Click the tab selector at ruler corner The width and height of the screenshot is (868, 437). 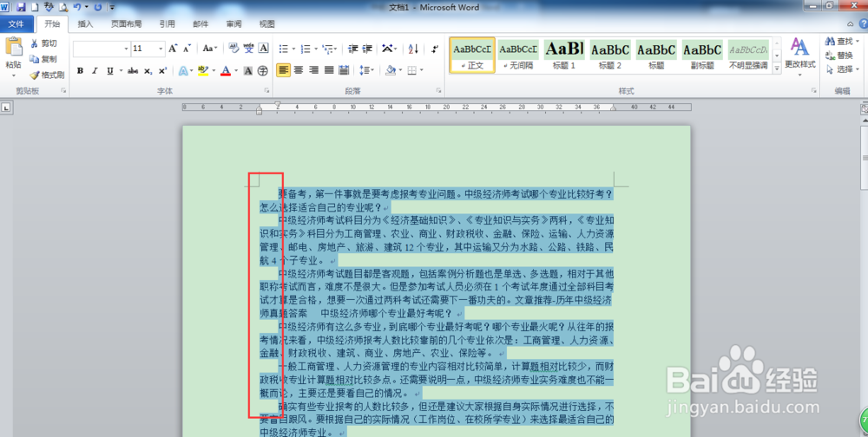pos(6,108)
